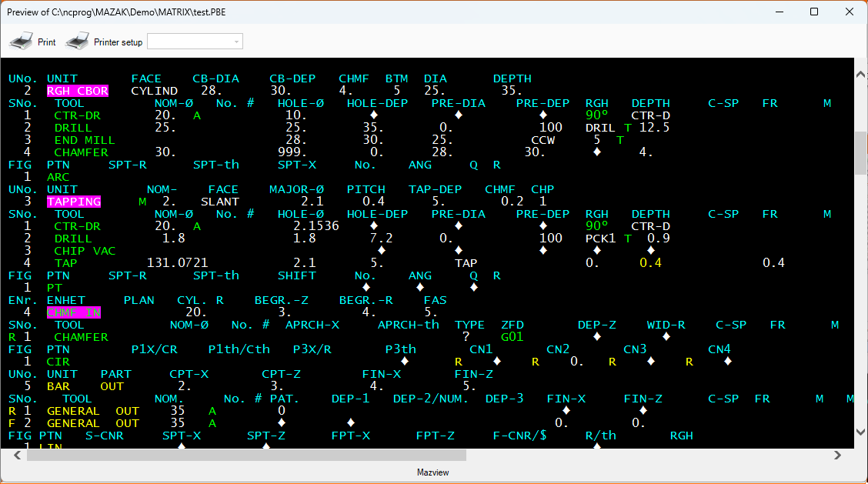Click the ENHET header label
The image size is (868, 484).
click(66, 300)
